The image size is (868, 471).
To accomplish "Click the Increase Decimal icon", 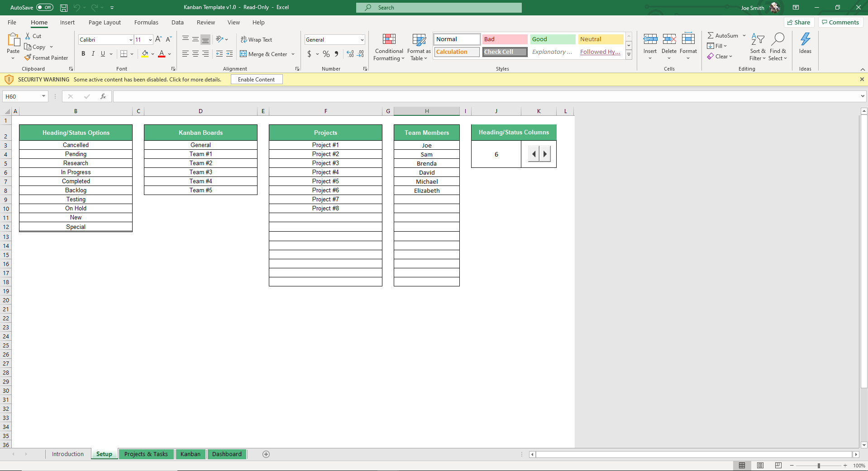I will click(x=350, y=54).
